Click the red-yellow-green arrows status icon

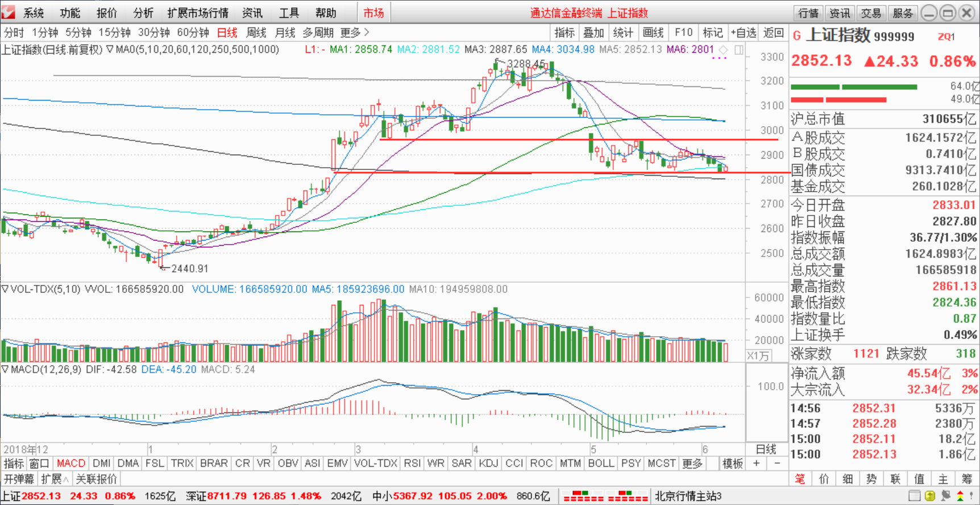961,496
